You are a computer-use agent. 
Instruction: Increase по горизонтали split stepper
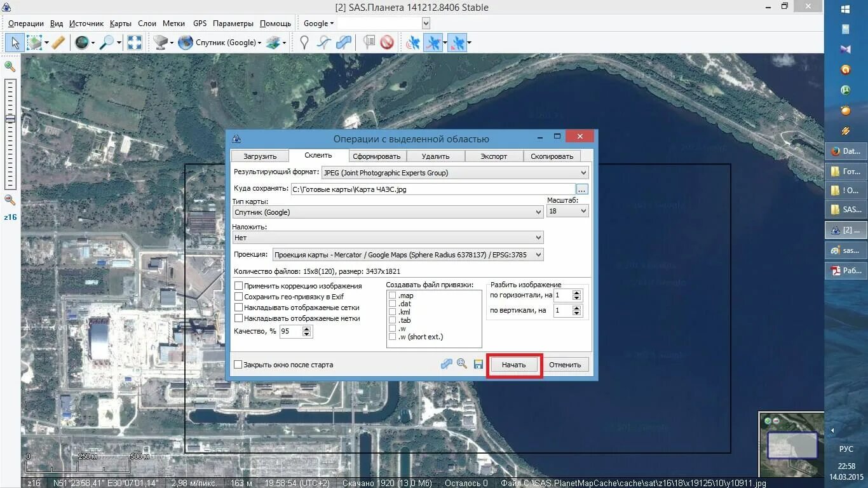pos(577,292)
